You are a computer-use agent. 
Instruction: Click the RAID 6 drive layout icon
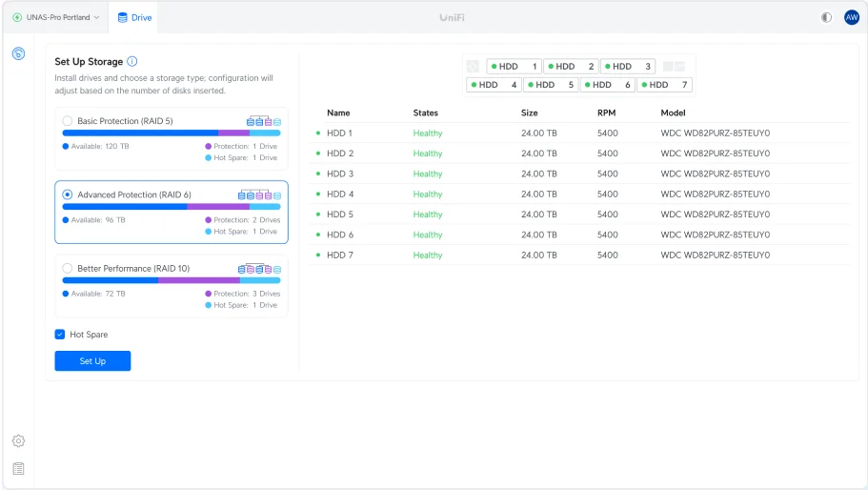pos(259,194)
